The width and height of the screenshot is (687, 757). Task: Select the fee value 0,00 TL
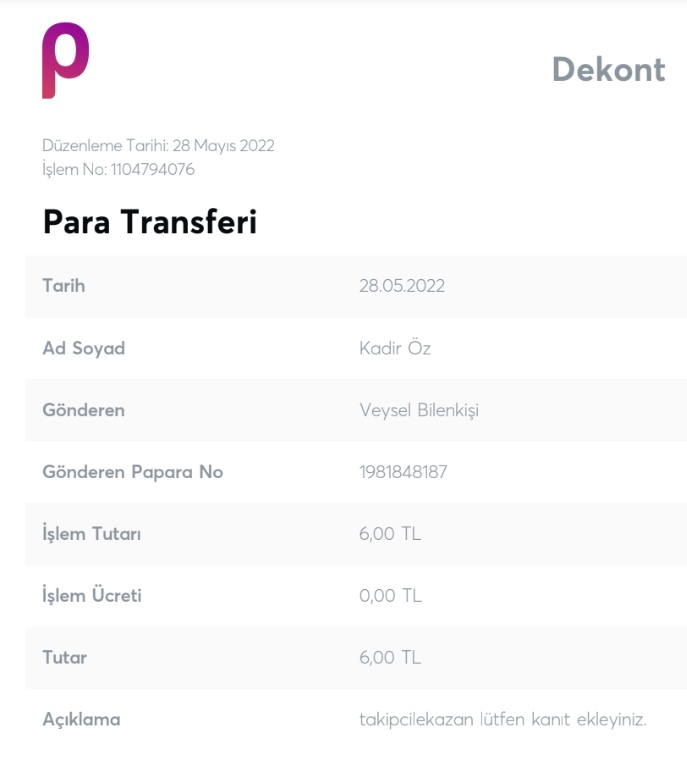point(390,596)
